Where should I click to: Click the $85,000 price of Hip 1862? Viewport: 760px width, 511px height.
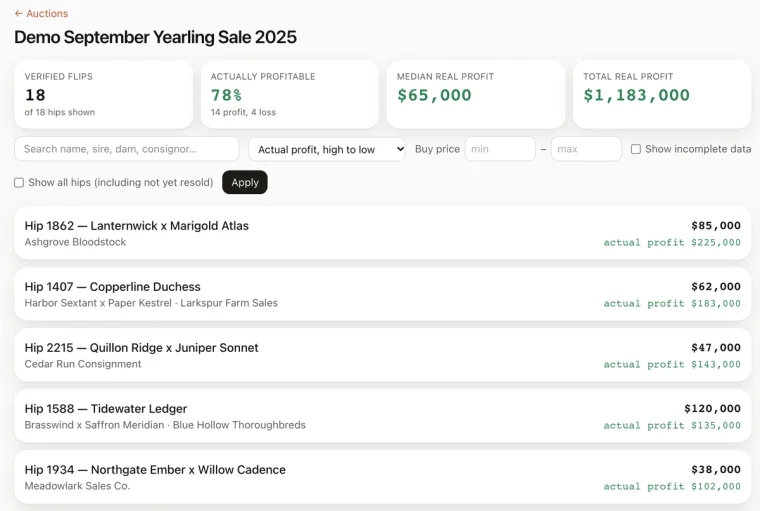click(716, 225)
